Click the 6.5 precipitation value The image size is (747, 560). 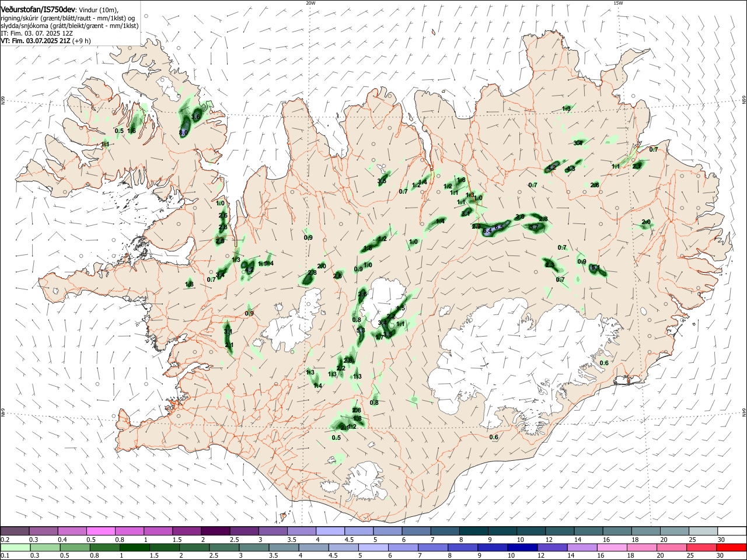coord(499,227)
